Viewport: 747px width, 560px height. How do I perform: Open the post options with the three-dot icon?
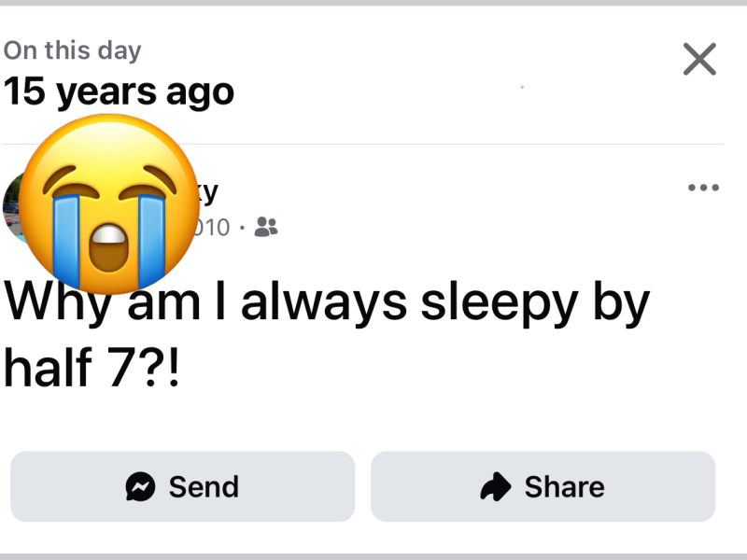point(703,187)
